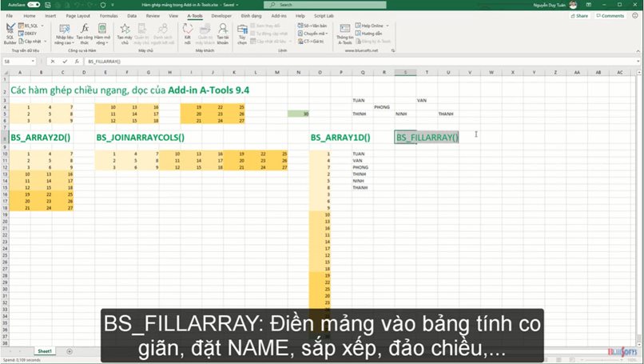Switch to the Formulas tab
The width and height of the screenshot is (644, 364).
(109, 16)
